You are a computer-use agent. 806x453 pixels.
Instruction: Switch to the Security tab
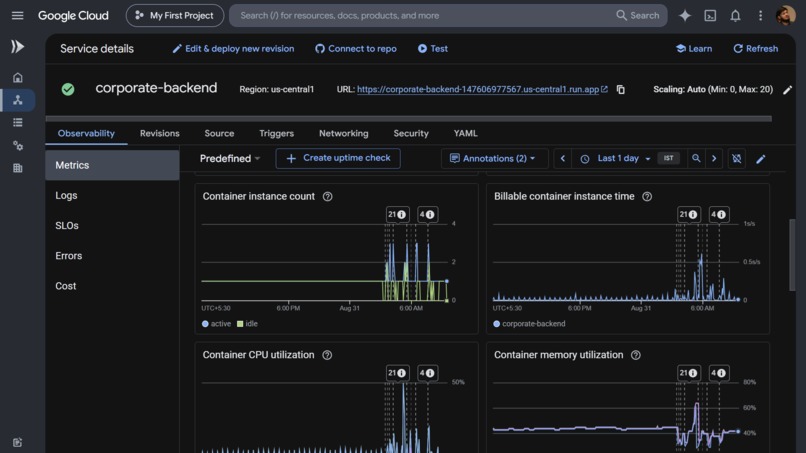pyautogui.click(x=411, y=134)
